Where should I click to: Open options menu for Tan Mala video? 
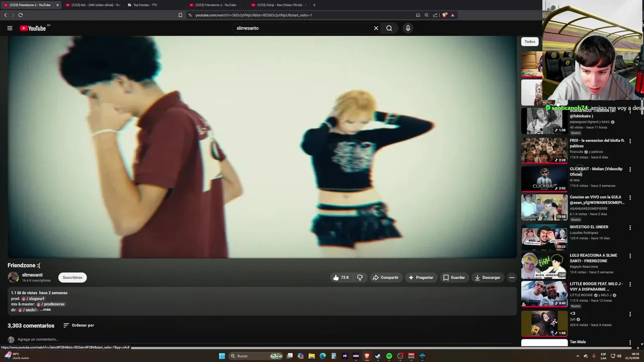[x=630, y=342]
